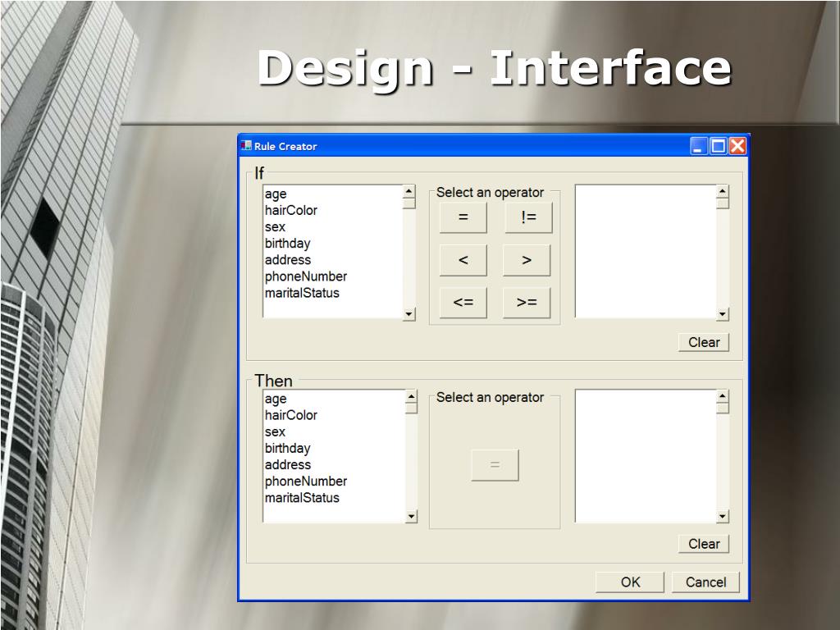840x630 pixels.
Task: Click up arrow of Then result box scrollbar
Action: (723, 396)
